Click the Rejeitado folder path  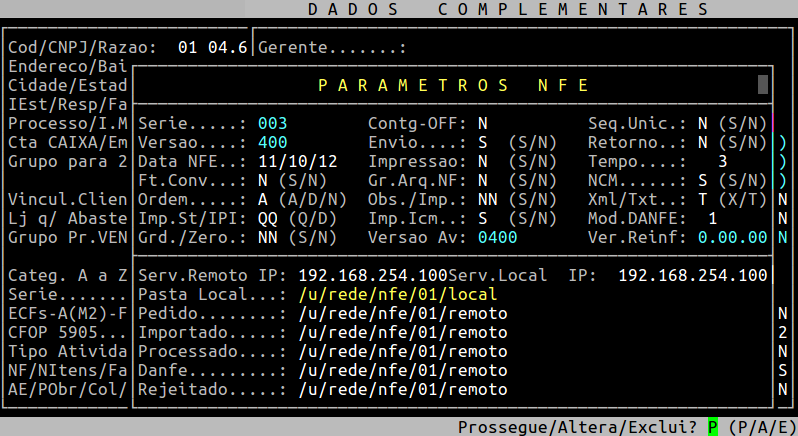pyautogui.click(x=402, y=389)
